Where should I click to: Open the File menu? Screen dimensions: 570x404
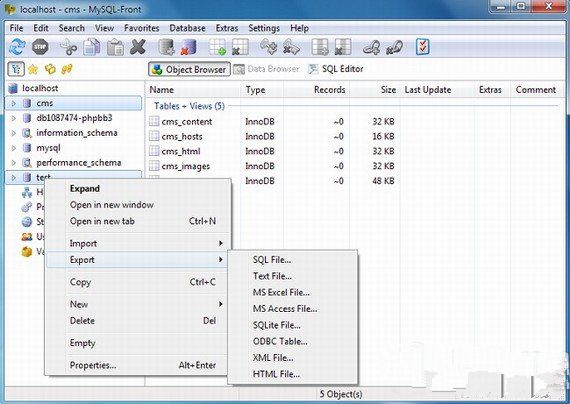point(16,28)
